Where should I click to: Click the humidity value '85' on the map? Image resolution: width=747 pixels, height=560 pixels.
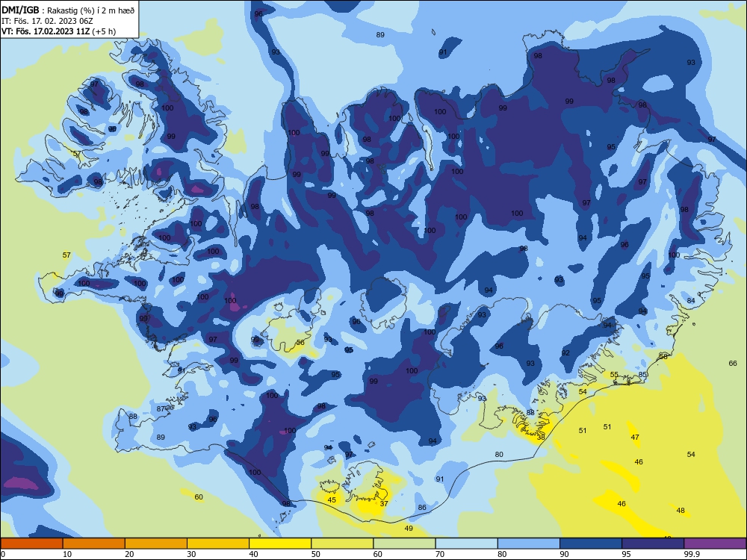[642, 374]
